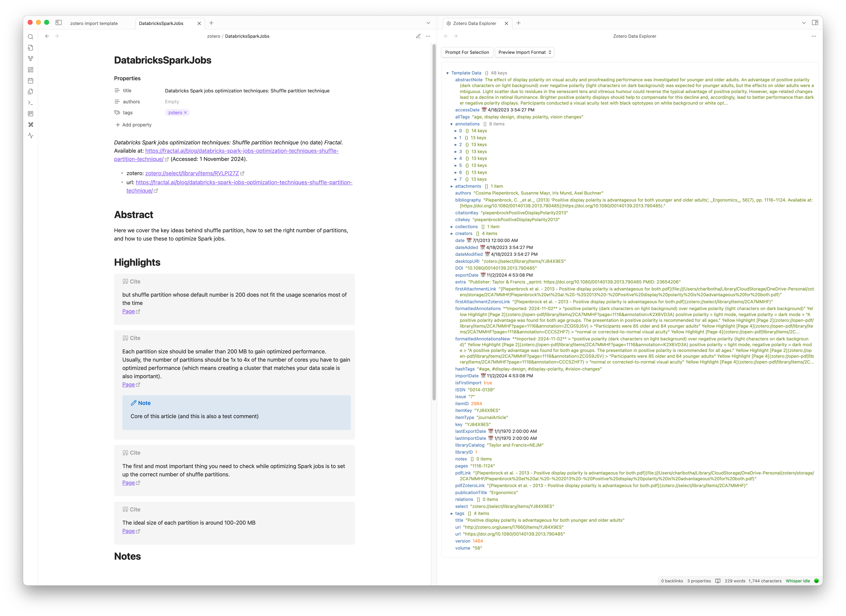Click the title property value
Viewport: 846px width, 616px height.
click(x=247, y=91)
